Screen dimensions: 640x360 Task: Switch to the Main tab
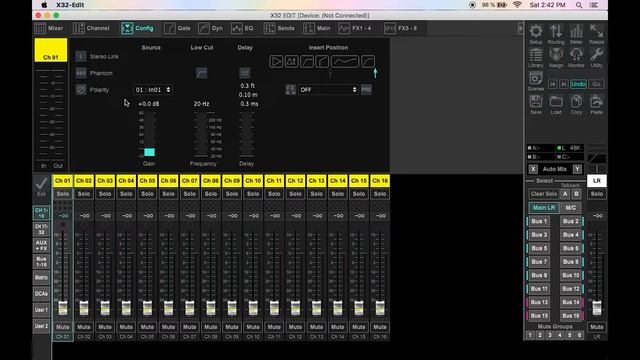pyautogui.click(x=317, y=28)
